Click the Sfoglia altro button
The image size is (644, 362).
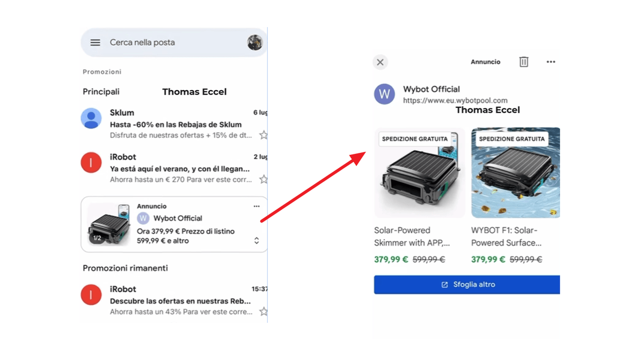(466, 284)
